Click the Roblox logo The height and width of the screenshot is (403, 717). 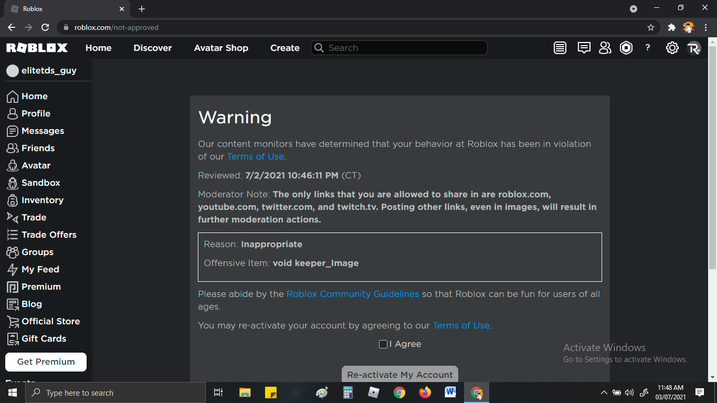click(37, 48)
